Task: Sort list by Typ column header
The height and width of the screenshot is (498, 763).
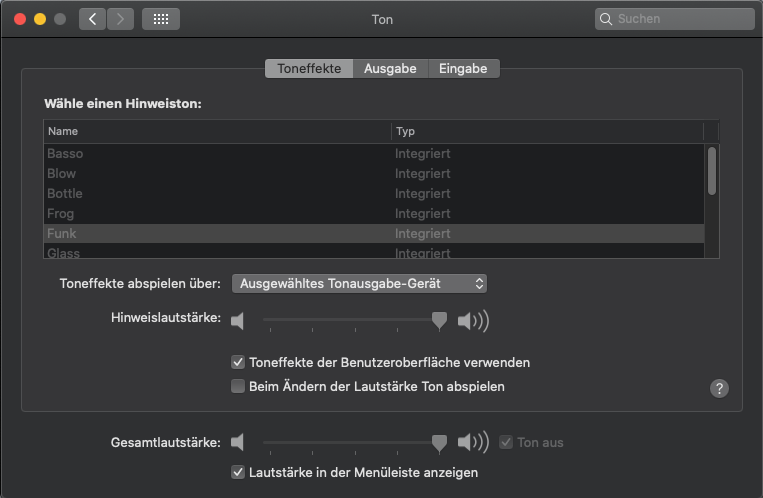Action: (545, 131)
